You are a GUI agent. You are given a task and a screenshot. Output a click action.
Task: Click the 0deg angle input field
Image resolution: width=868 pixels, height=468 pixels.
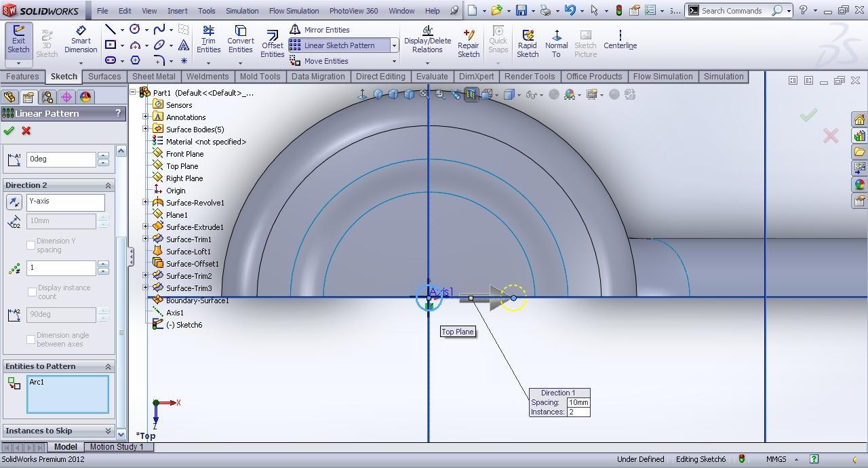(61, 159)
